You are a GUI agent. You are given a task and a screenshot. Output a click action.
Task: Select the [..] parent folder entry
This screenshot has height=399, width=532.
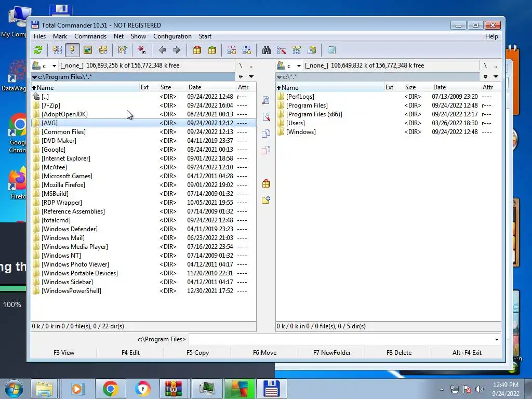[x=143, y=97]
